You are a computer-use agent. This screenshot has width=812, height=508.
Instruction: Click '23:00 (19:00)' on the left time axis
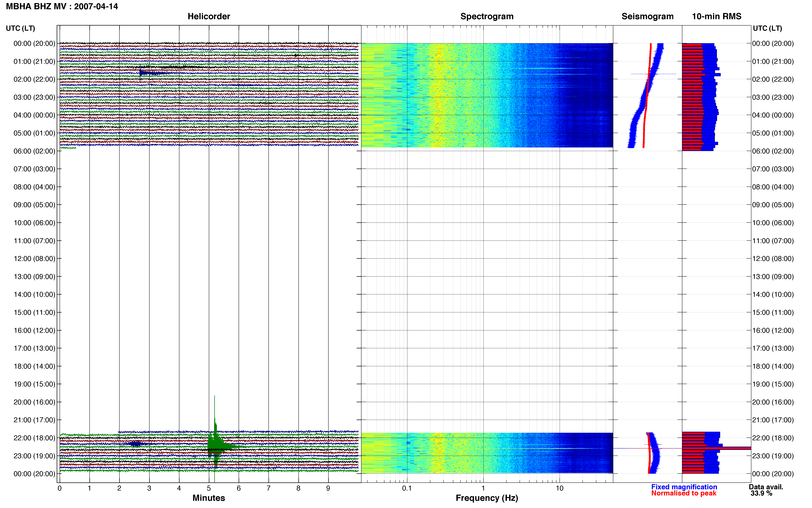(34, 456)
